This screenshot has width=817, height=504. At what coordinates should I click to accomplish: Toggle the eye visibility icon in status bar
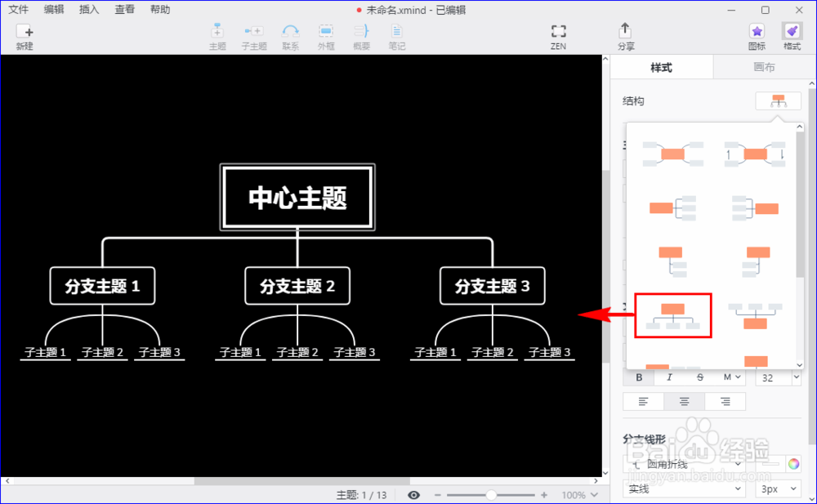click(413, 495)
